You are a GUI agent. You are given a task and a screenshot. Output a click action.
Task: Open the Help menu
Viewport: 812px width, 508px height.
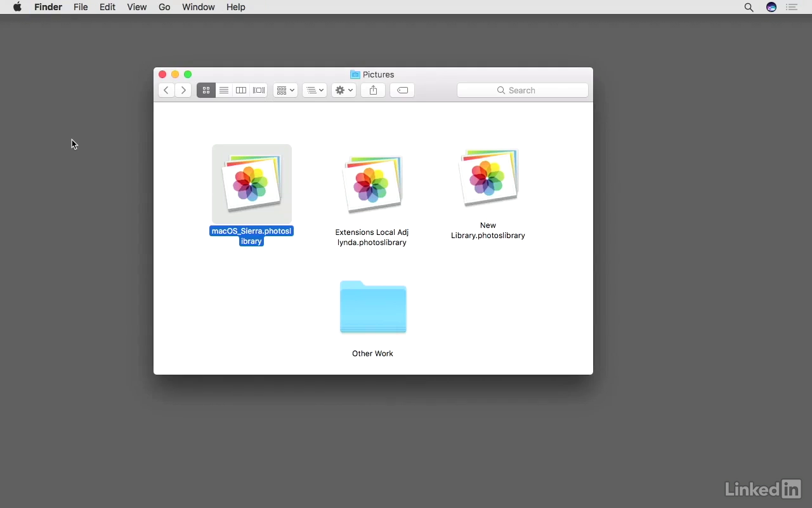point(236,7)
